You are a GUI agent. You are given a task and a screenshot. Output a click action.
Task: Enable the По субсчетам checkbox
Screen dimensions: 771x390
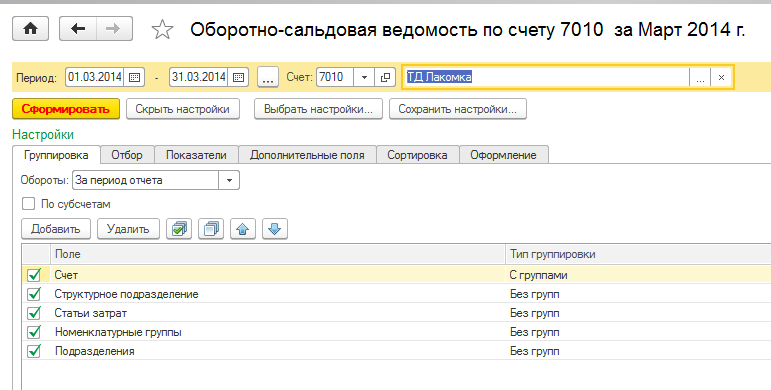(29, 204)
